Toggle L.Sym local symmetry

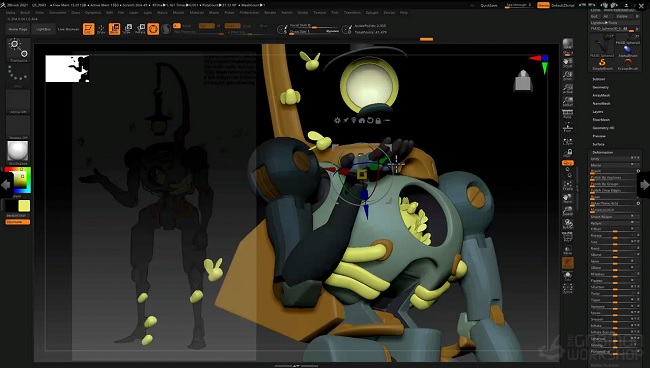coord(568,142)
